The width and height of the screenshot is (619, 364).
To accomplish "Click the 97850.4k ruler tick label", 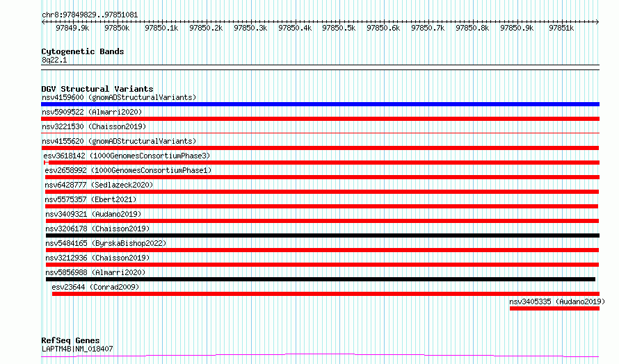I will [295, 28].
